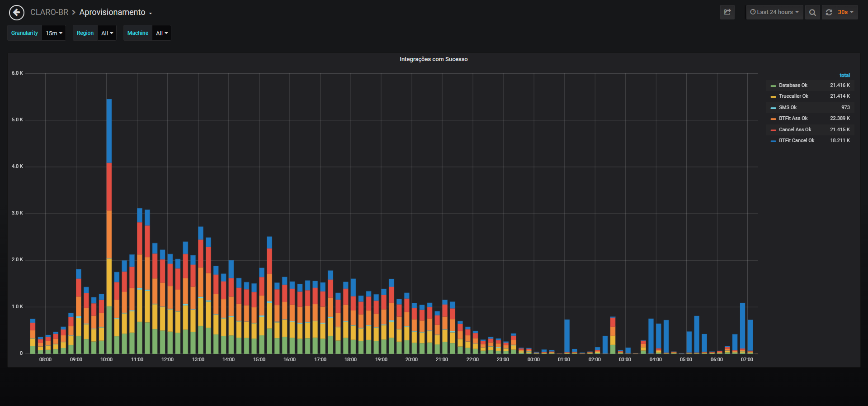This screenshot has width=868, height=406.
Task: Toggle the Database Ok series in legend
Action: 793,85
